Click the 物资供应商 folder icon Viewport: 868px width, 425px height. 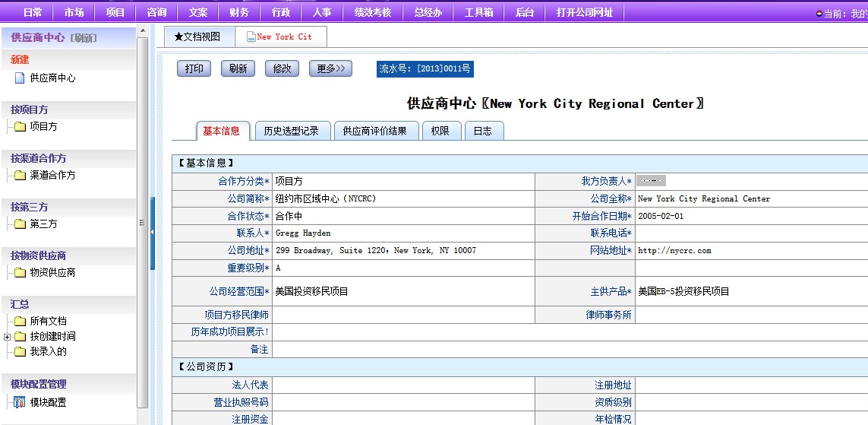pyautogui.click(x=20, y=273)
